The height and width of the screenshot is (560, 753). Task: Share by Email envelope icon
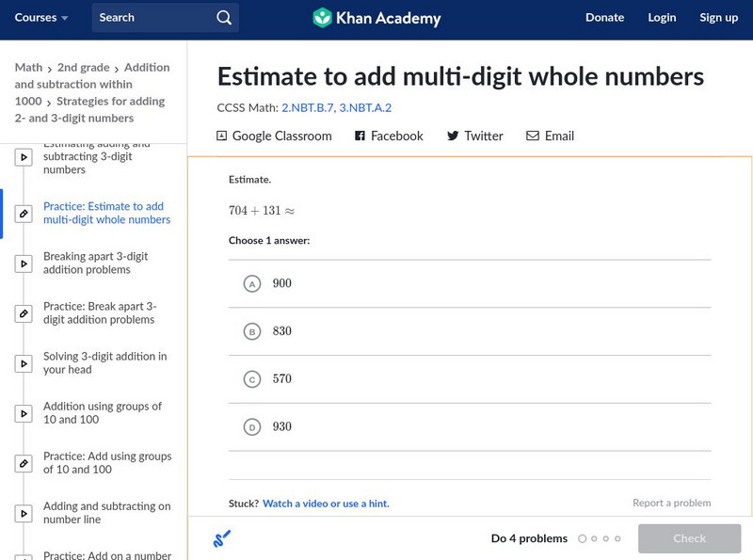coord(533,136)
